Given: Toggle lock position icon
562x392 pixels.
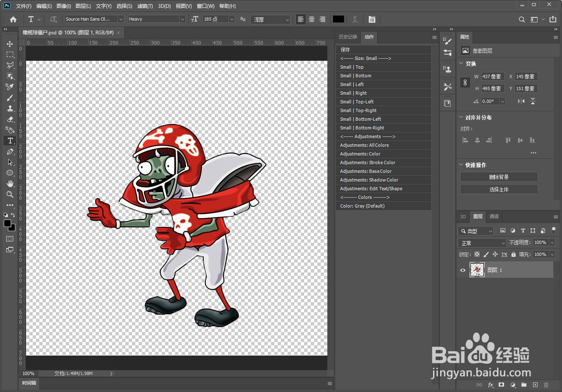Looking at the screenshot, I should tap(495, 254).
